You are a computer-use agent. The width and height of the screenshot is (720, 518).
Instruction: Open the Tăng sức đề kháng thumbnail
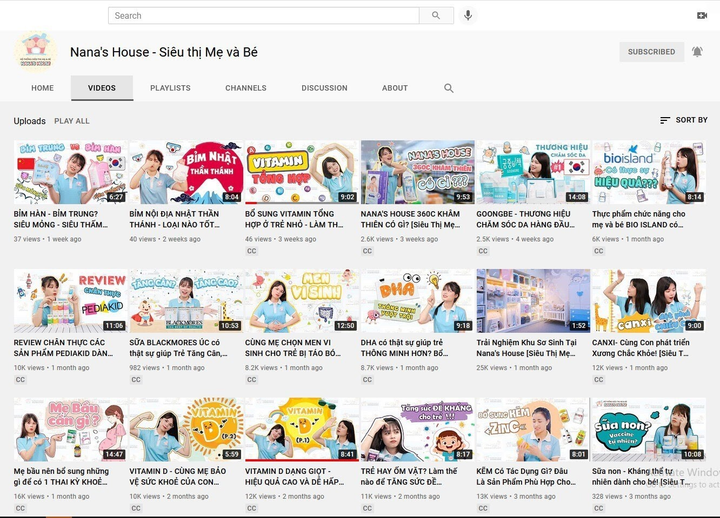click(417, 429)
